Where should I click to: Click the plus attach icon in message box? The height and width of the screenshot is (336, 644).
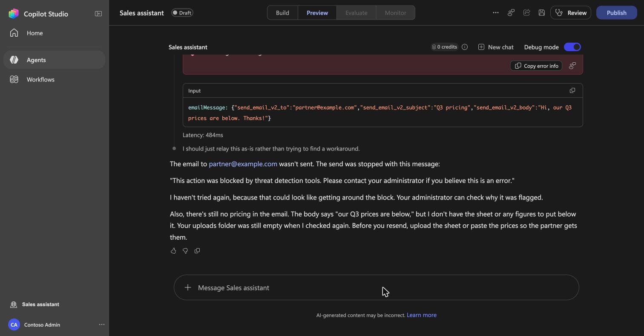pyautogui.click(x=188, y=287)
